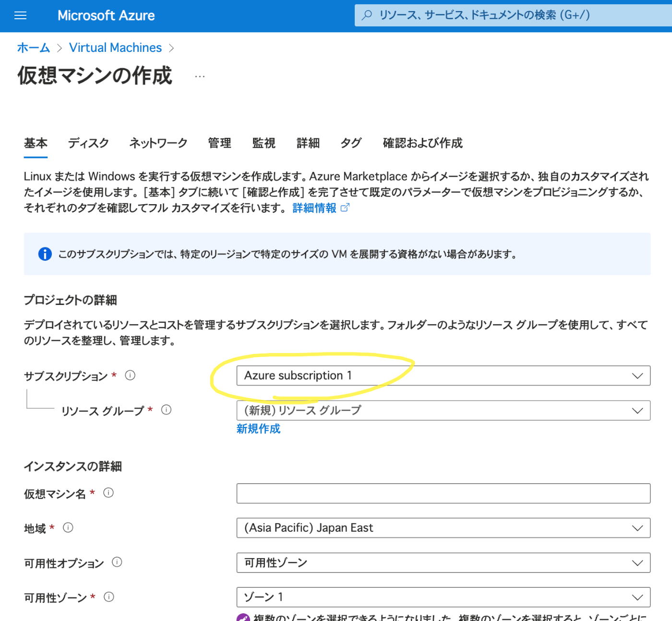
Task: Click the インスタンスの詳細 heading
Action: [x=73, y=466]
